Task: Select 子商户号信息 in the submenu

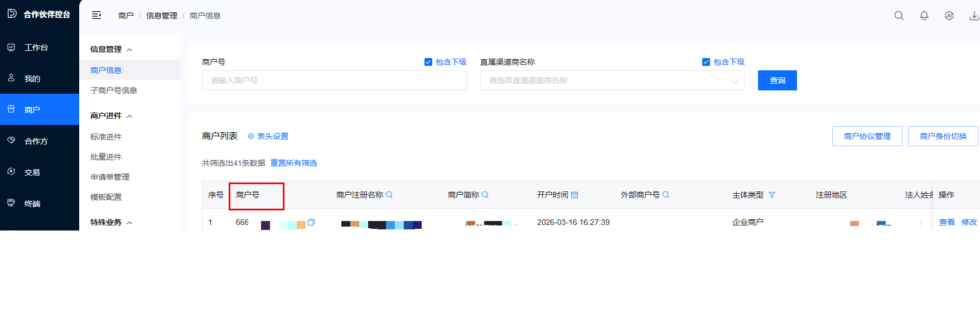Action: pyautogui.click(x=114, y=90)
